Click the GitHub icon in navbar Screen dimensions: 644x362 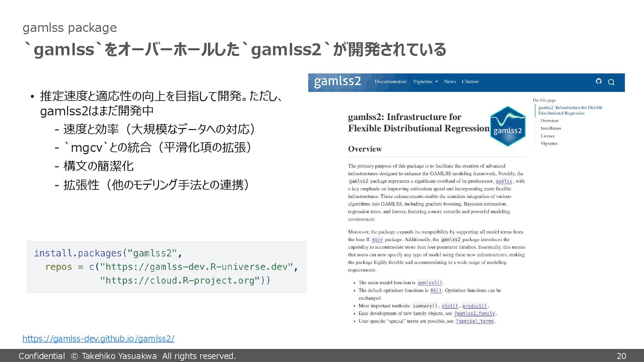coord(599,81)
